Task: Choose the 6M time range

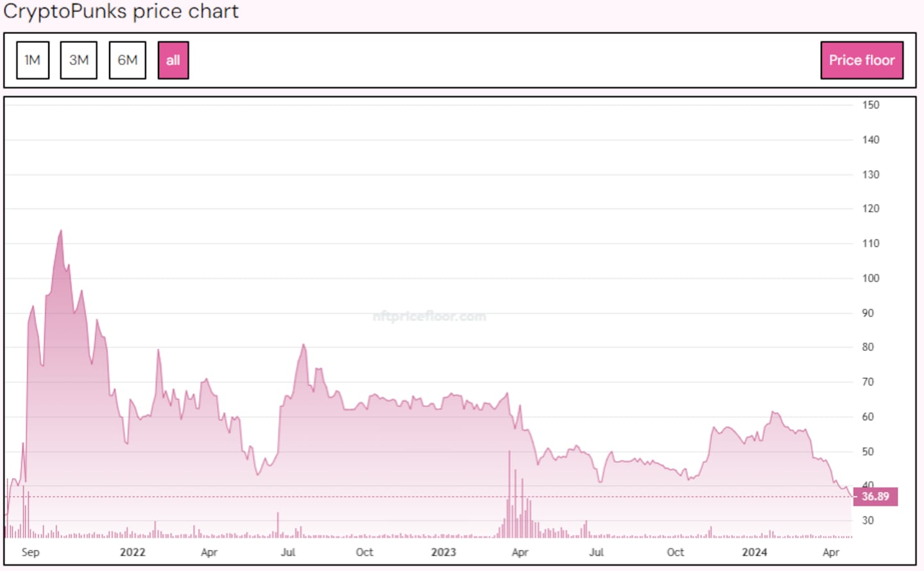Action: pyautogui.click(x=128, y=60)
